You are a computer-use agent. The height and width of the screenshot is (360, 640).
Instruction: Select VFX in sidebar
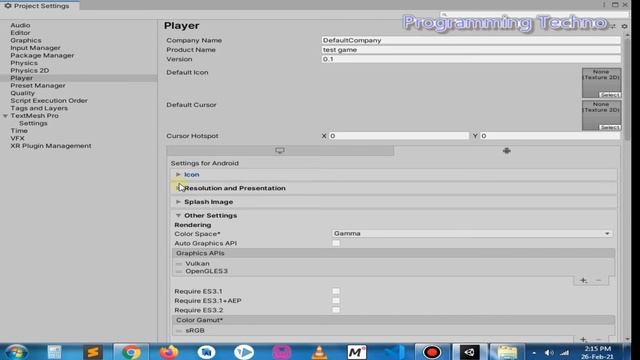coord(18,138)
